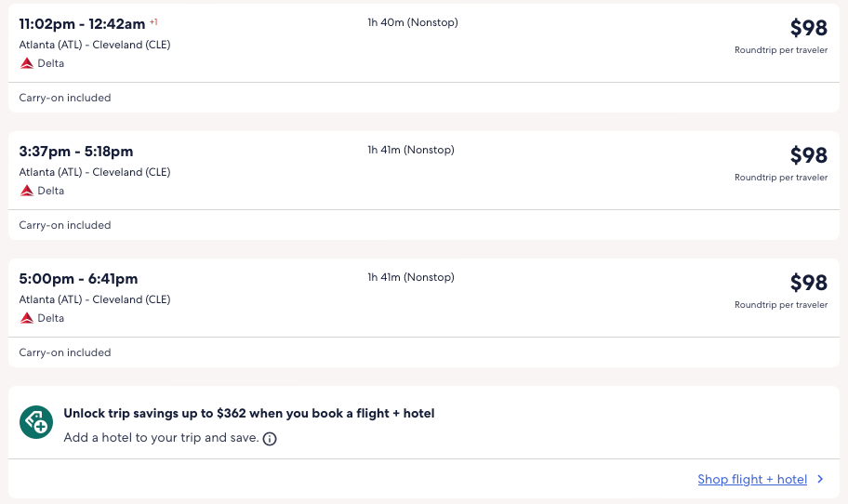This screenshot has height=504, width=848.
Task: Click 'Carry-on included' on the 3:37pm flight
Action: (65, 225)
